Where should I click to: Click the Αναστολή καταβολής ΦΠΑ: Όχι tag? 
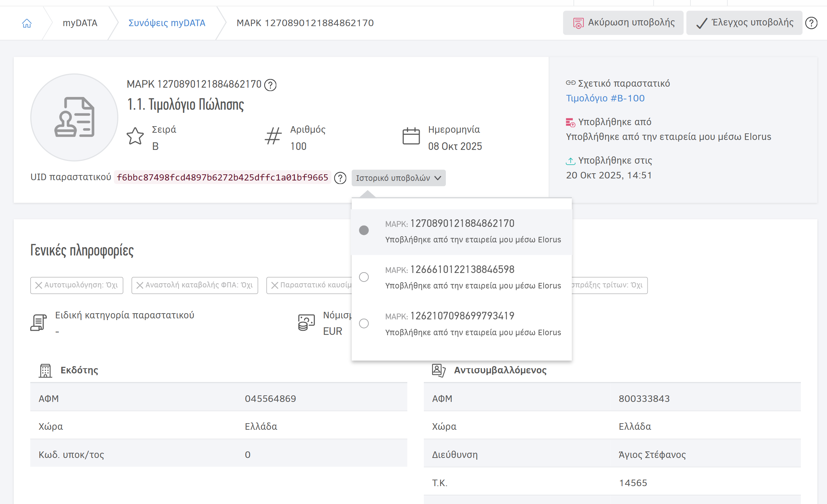(195, 285)
